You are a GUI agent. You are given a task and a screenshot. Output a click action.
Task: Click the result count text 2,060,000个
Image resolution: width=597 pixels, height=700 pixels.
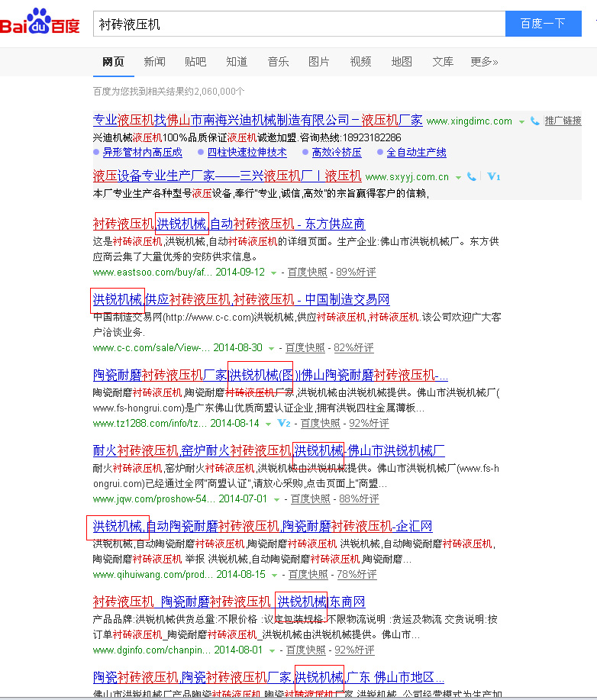point(219,92)
